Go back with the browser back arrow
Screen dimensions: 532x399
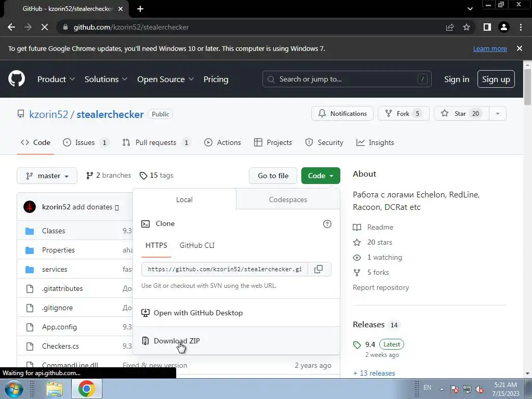11,27
